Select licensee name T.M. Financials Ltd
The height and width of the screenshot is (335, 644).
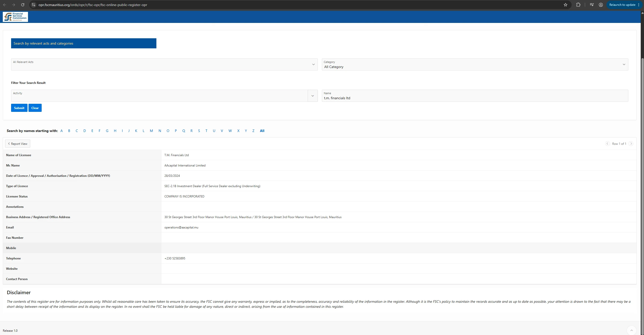click(177, 155)
